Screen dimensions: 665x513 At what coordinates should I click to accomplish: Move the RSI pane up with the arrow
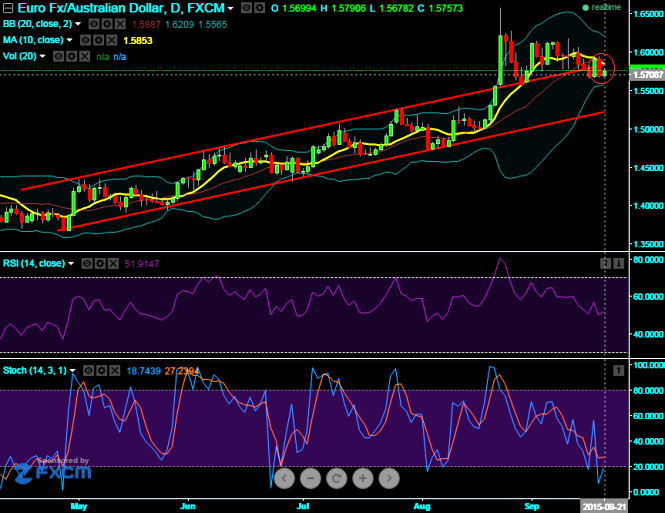pyautogui.click(x=605, y=263)
